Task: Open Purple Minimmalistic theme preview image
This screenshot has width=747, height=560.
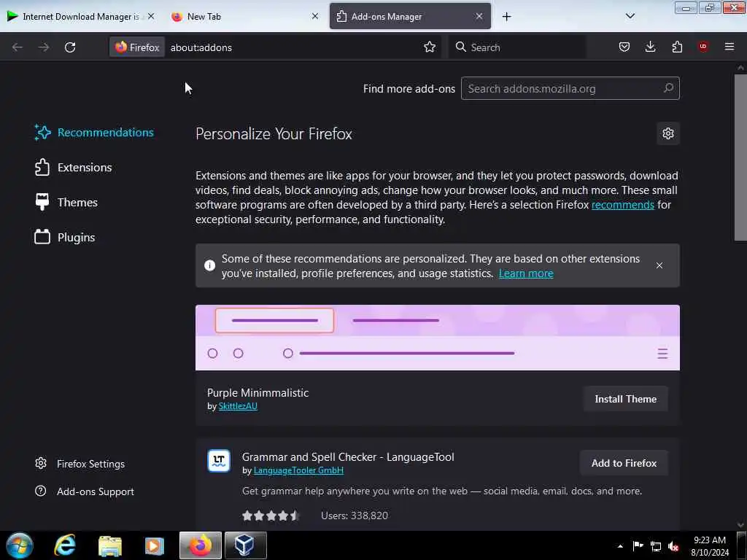Action: (438, 338)
